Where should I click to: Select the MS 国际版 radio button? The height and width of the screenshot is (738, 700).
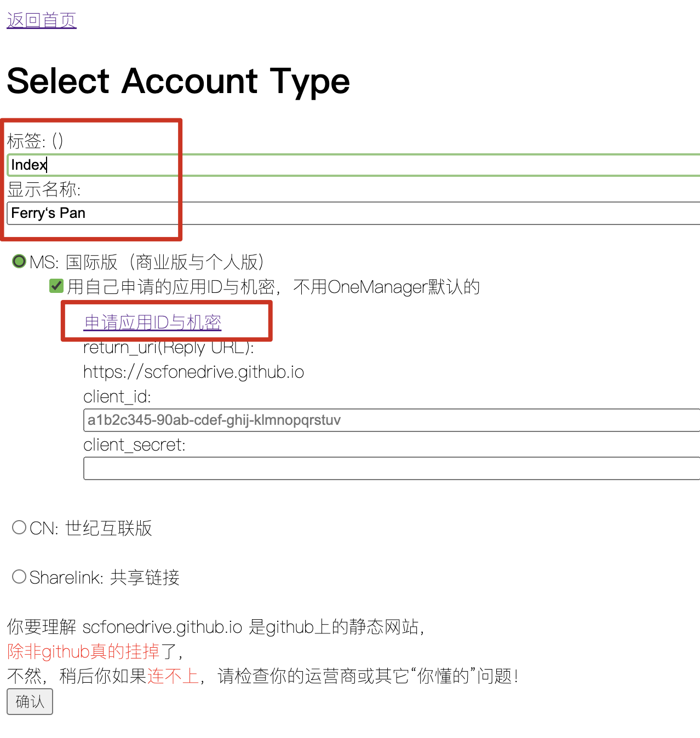point(19,261)
